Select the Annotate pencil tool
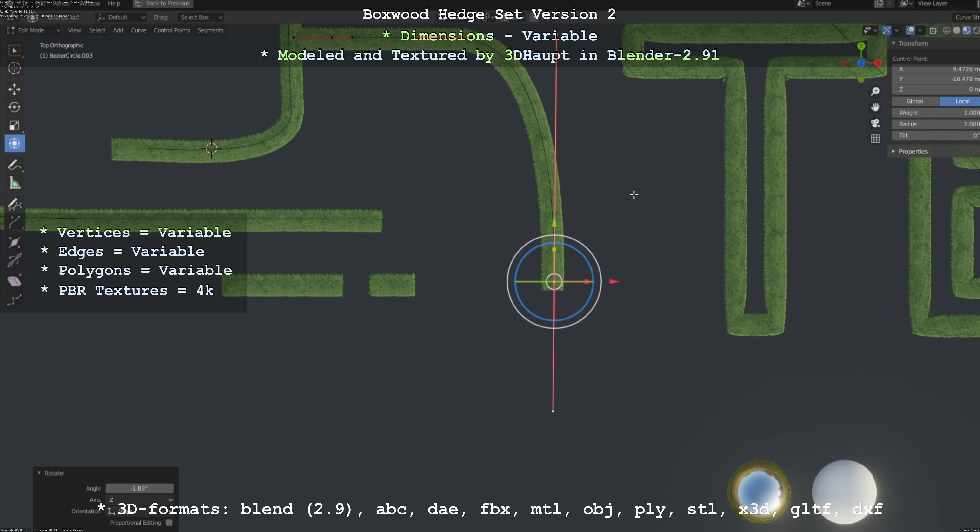The image size is (980, 532). 14,166
